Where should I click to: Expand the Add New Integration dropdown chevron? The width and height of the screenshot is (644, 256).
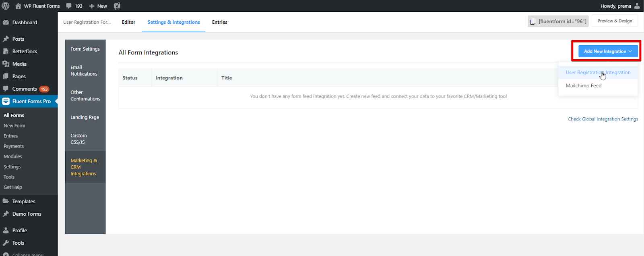[x=630, y=51]
